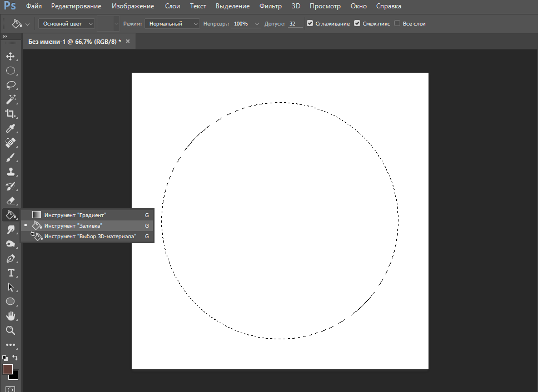Disable the Сглаживание checkbox
Viewport: 538px width, 392px height.
(x=310, y=24)
